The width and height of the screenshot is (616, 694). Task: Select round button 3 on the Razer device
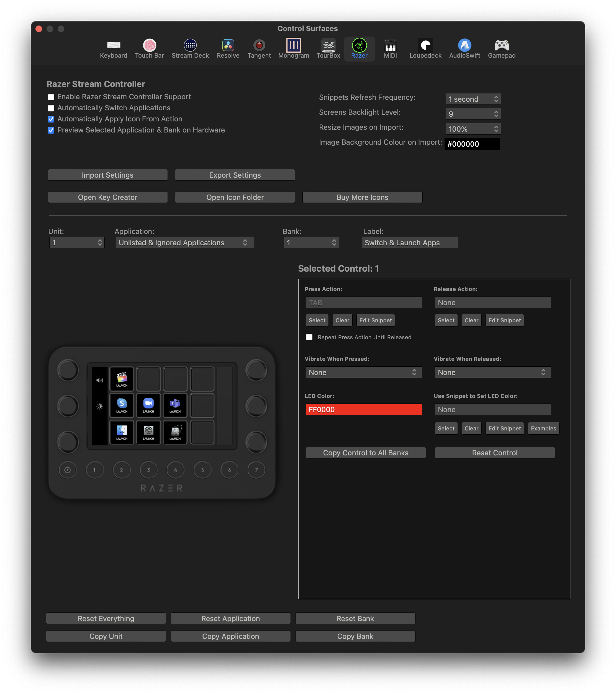pos(148,470)
